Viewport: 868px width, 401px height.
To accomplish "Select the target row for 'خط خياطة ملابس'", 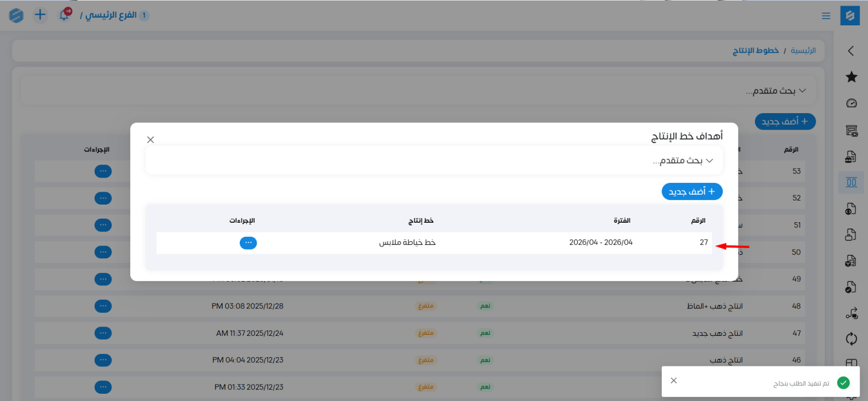I will (407, 243).
